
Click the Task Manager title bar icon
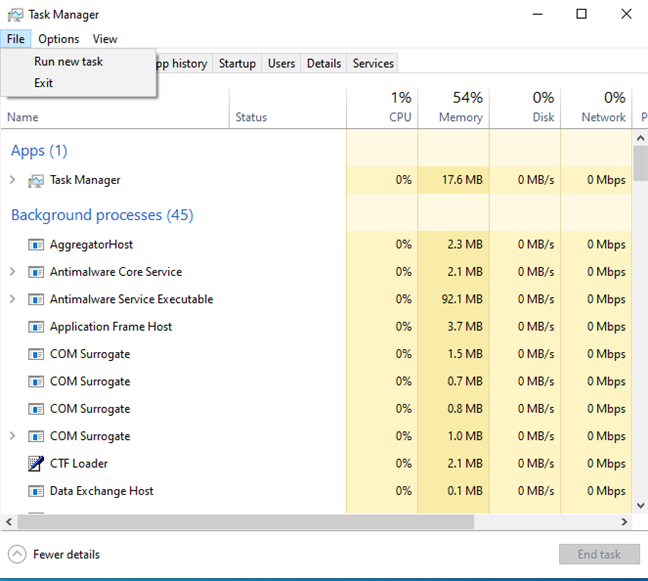15,15
